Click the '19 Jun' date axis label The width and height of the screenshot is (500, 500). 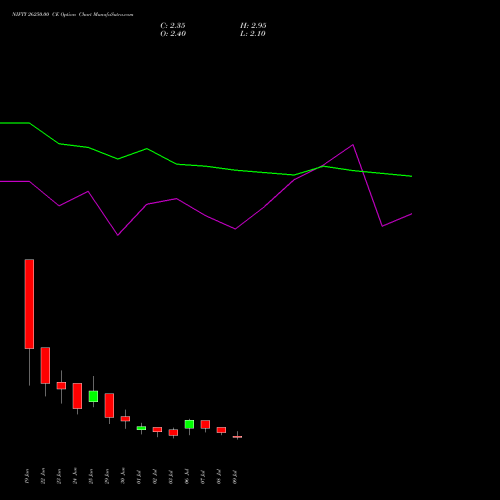27,476
